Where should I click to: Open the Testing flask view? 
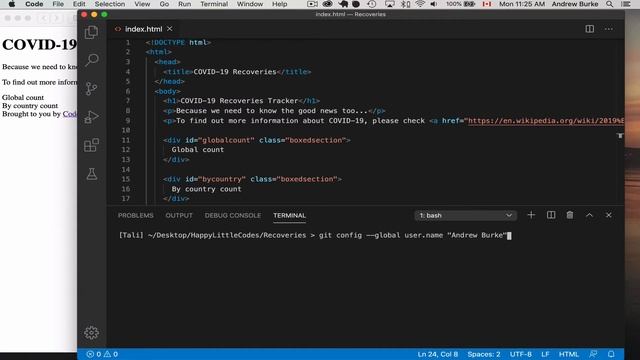point(91,174)
